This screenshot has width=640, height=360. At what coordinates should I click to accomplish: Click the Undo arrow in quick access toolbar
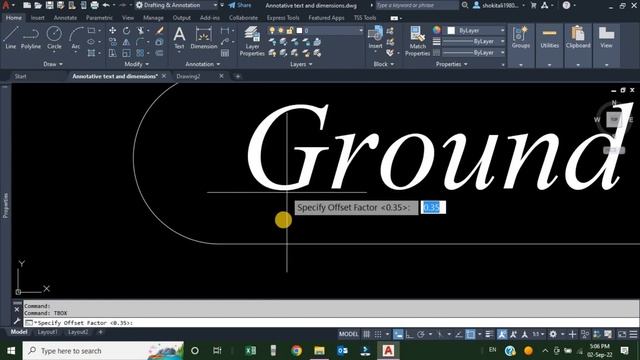click(106, 5)
